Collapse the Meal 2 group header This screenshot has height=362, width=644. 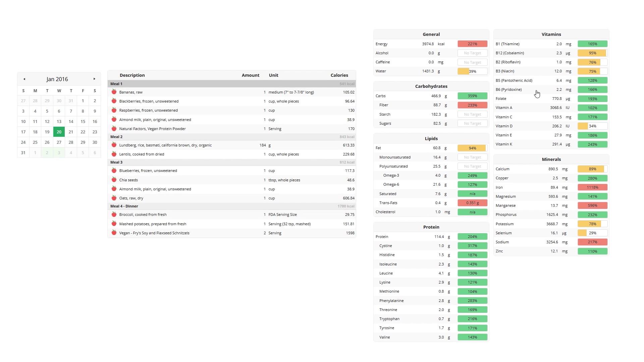(x=116, y=137)
